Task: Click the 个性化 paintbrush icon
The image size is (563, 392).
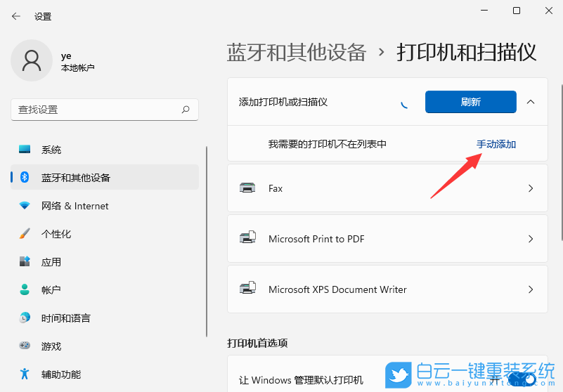Action: 25,234
